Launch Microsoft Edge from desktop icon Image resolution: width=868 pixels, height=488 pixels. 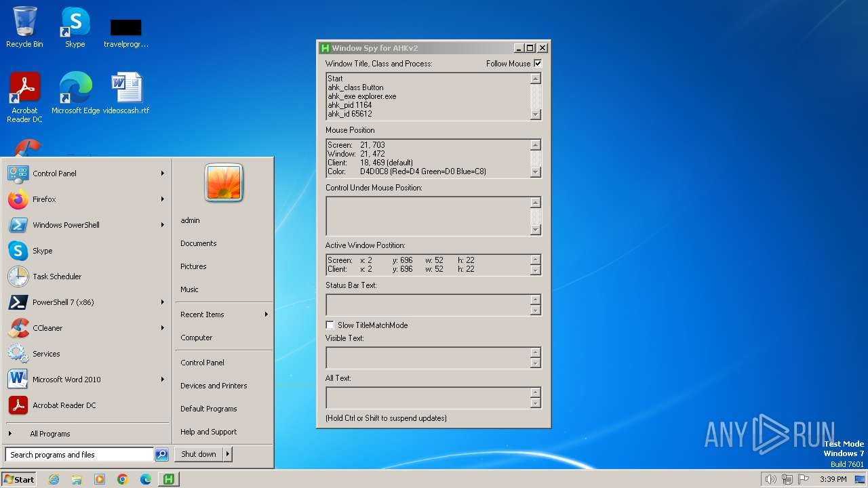click(75, 93)
